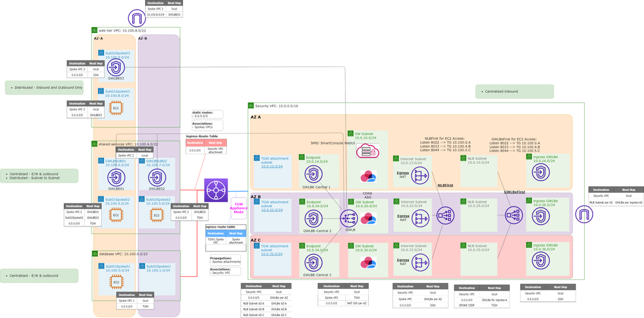Click the lock icon of GW Subnet 10.0.10.0/24
The width and height of the screenshot is (644, 318).
pos(351,134)
